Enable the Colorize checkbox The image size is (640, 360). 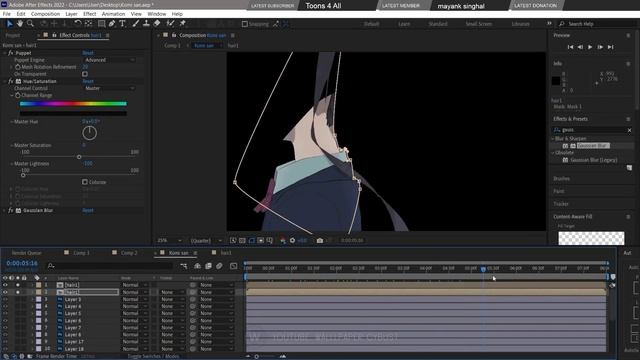(85, 182)
